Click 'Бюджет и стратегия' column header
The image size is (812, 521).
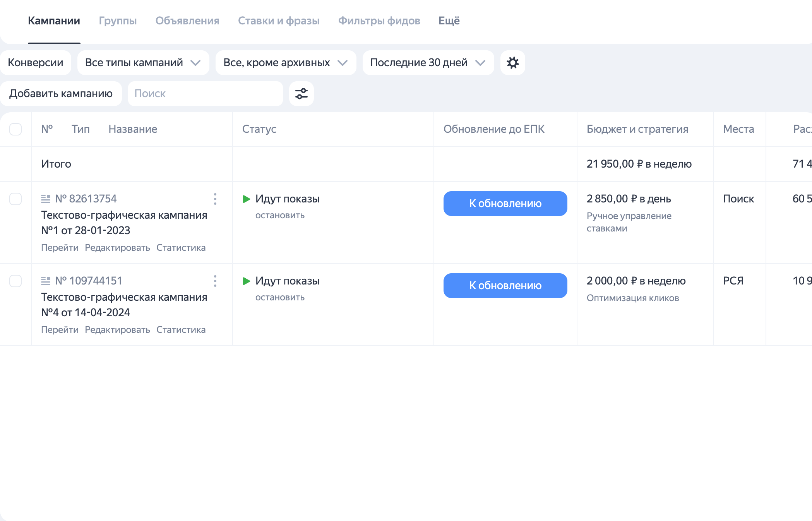pyautogui.click(x=637, y=129)
